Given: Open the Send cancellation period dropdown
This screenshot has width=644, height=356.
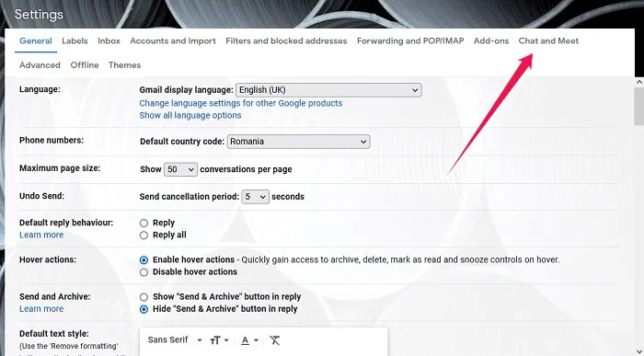Looking at the screenshot, I should (255, 197).
